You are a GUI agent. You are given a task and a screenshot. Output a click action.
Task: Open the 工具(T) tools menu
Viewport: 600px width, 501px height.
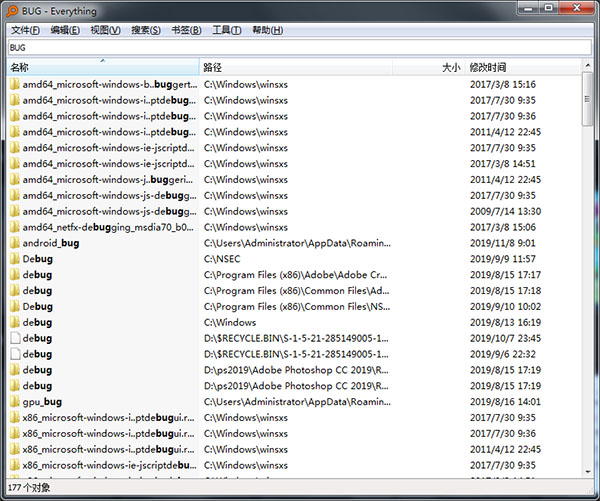[x=227, y=30]
